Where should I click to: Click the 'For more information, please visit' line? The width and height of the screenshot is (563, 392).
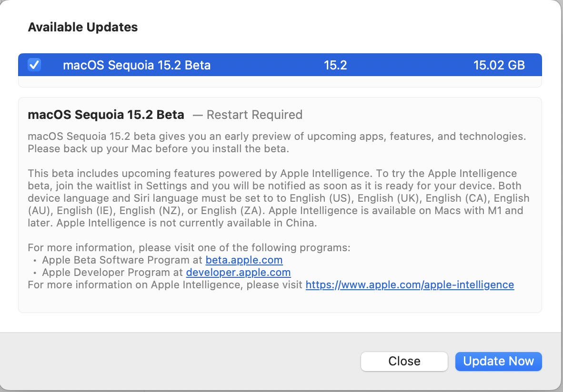189,248
